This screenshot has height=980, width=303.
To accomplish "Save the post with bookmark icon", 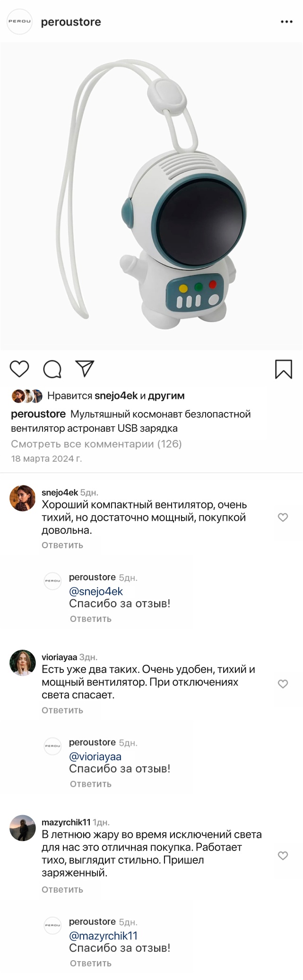I will tap(284, 370).
